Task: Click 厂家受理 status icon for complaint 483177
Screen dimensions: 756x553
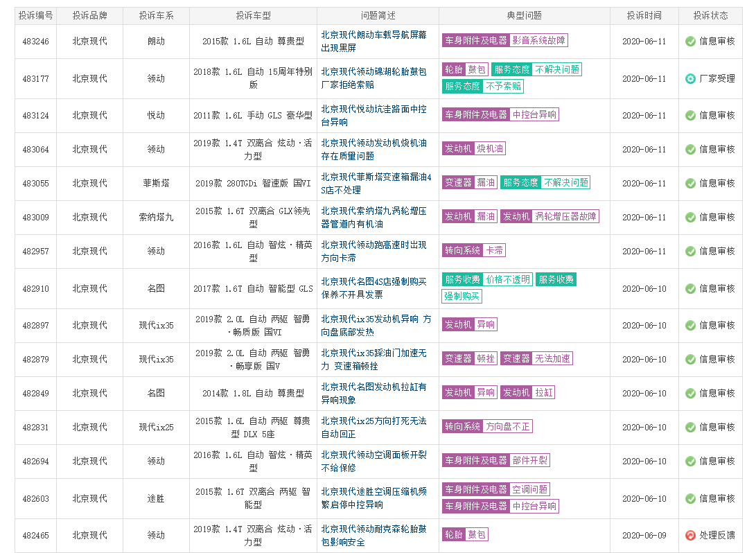Action: tap(690, 78)
